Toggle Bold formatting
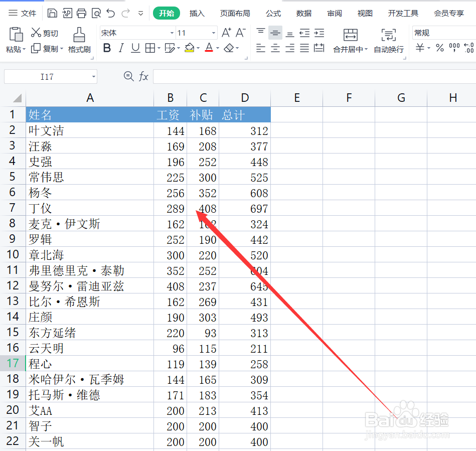 pos(107,48)
